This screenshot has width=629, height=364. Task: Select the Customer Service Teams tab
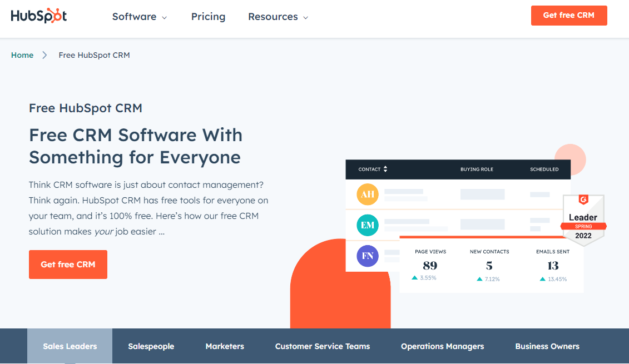(323, 346)
